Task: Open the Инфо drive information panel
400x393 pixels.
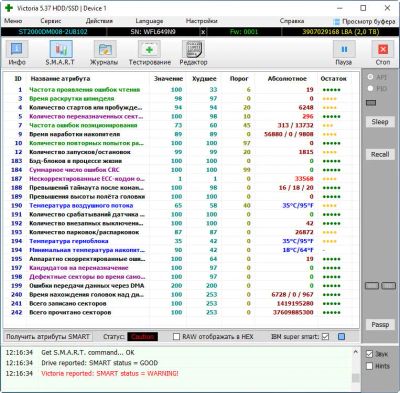Action: pos(17,53)
